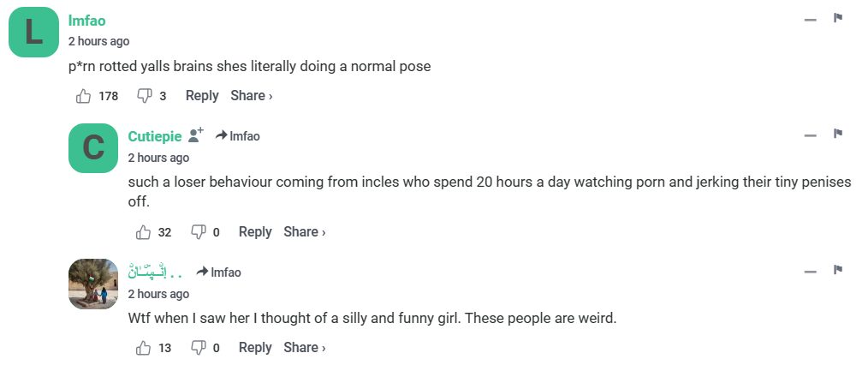Flag lmfao's top comment
Viewport: 868px width, 365px height.
839,18
